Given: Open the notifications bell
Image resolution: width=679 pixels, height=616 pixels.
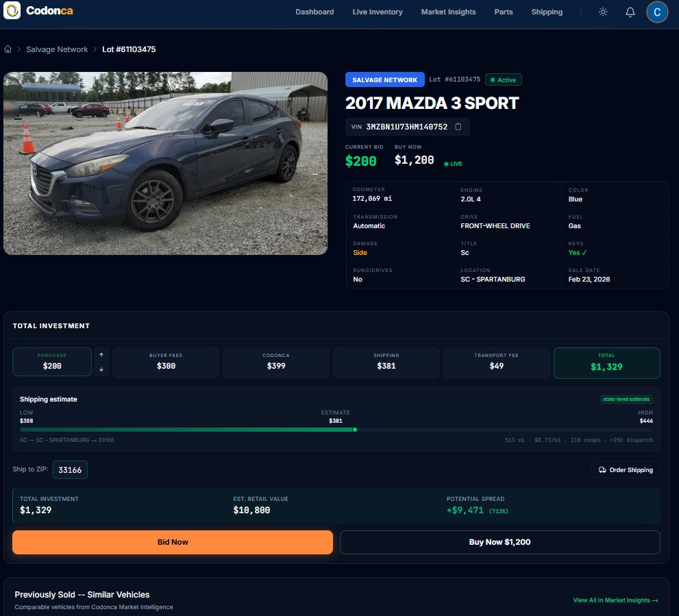Looking at the screenshot, I should pos(630,12).
